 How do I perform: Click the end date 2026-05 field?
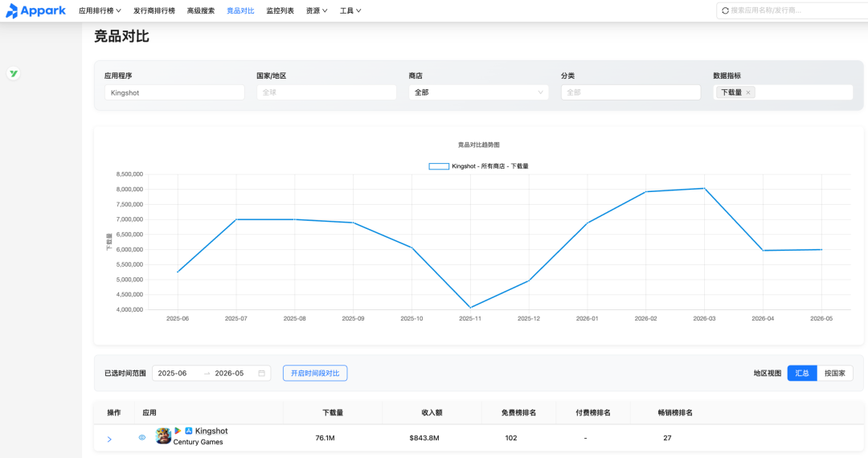(229, 374)
